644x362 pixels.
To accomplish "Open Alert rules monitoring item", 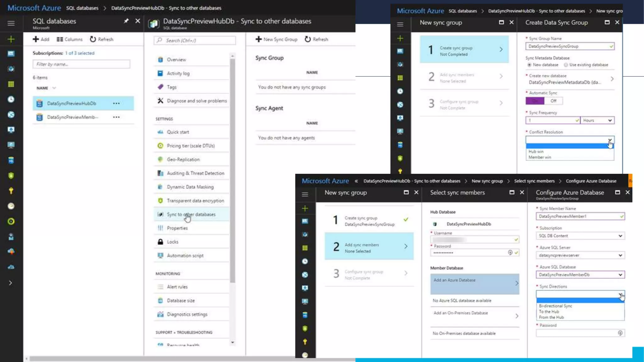I will coord(192,287).
